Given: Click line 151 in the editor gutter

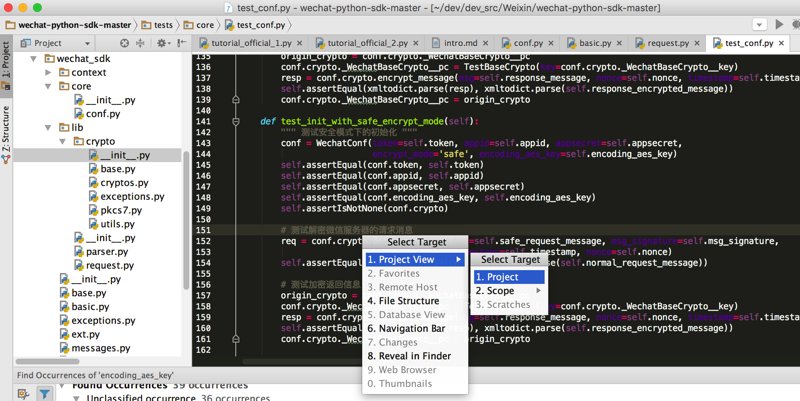Looking at the screenshot, I should tap(203, 230).
